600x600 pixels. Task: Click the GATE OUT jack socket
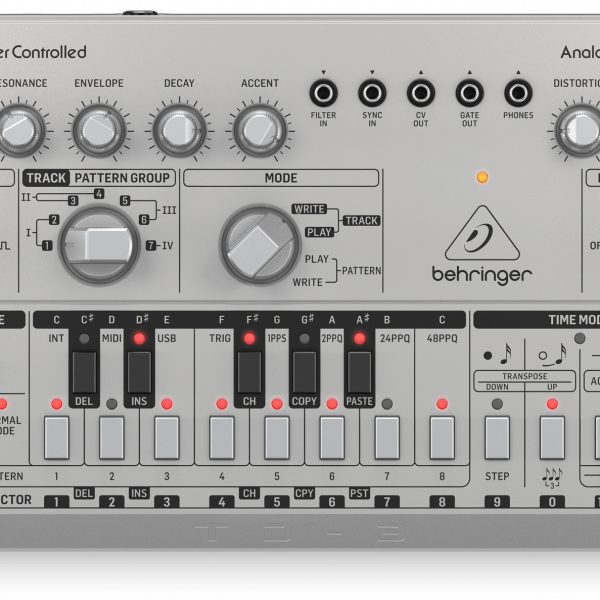click(x=469, y=94)
